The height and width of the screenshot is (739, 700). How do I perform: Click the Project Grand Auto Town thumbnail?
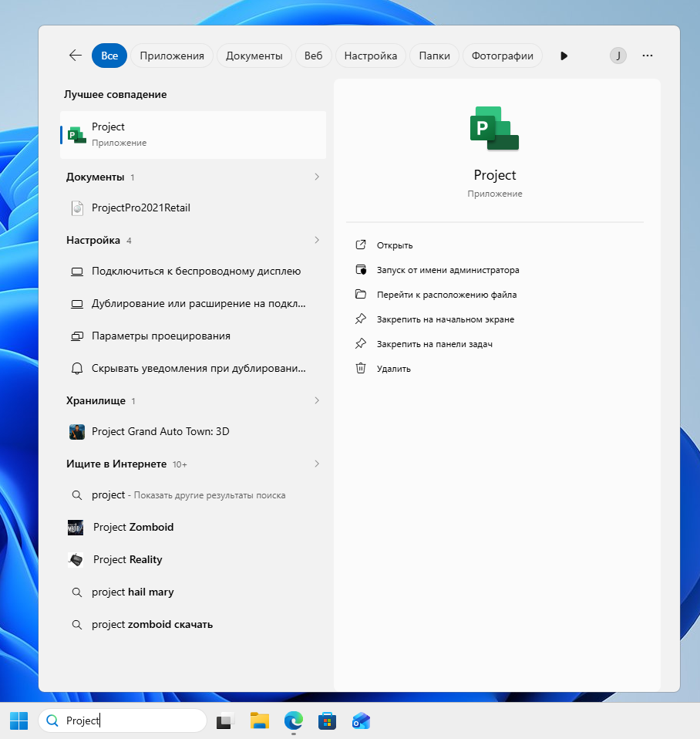(x=77, y=432)
